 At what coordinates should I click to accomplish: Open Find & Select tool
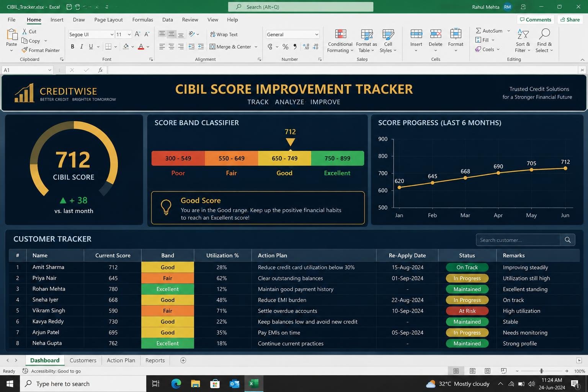tap(544, 41)
